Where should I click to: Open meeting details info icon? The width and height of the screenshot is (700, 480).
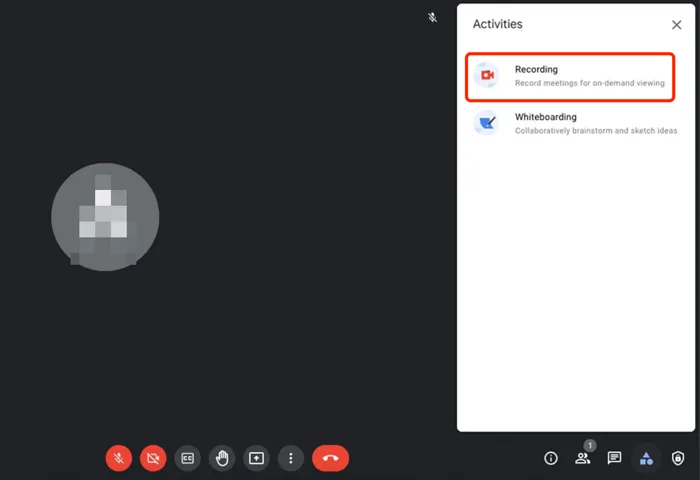pyautogui.click(x=551, y=458)
